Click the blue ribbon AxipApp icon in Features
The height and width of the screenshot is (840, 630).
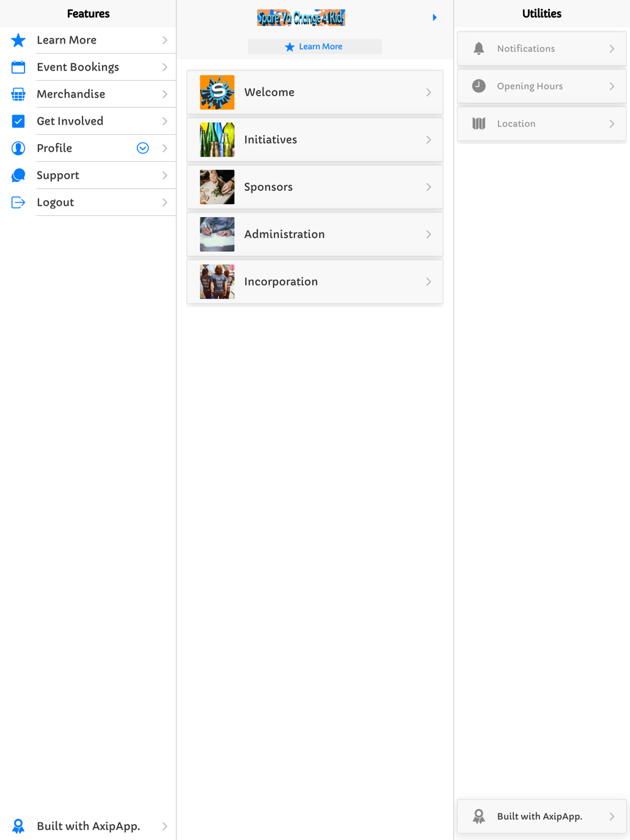pyautogui.click(x=18, y=826)
